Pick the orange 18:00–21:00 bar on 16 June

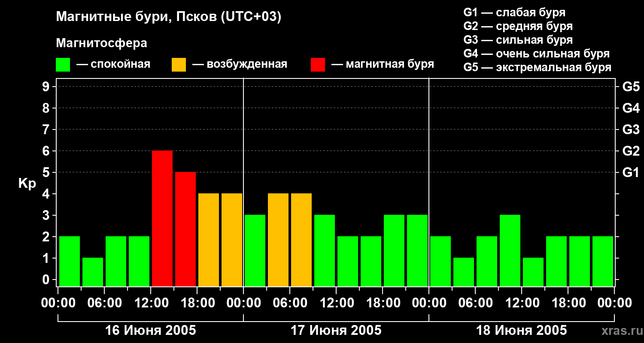click(x=209, y=240)
